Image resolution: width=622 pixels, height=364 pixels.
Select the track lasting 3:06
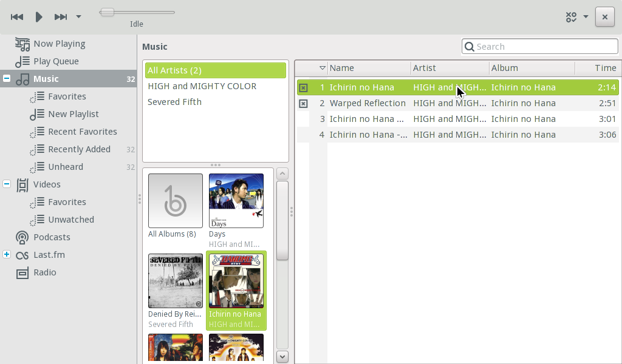[458, 135]
